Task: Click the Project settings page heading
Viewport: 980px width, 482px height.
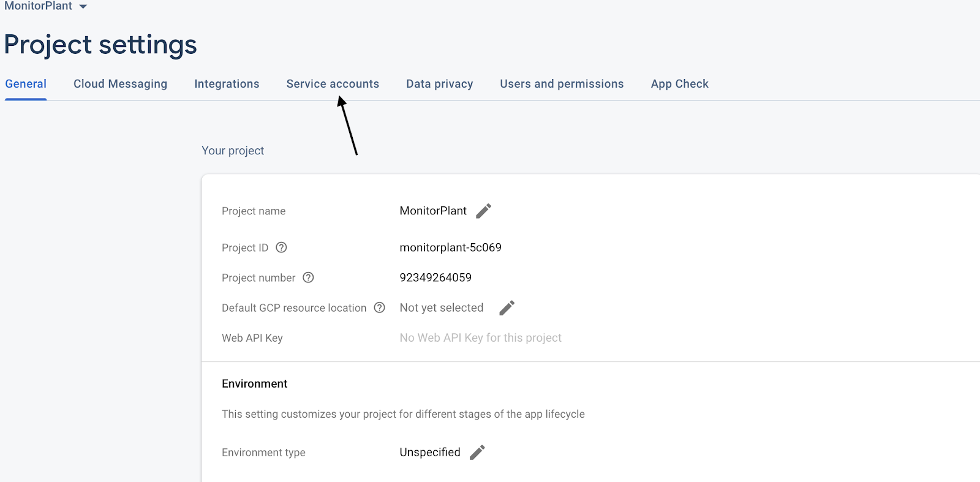Action: (100, 45)
